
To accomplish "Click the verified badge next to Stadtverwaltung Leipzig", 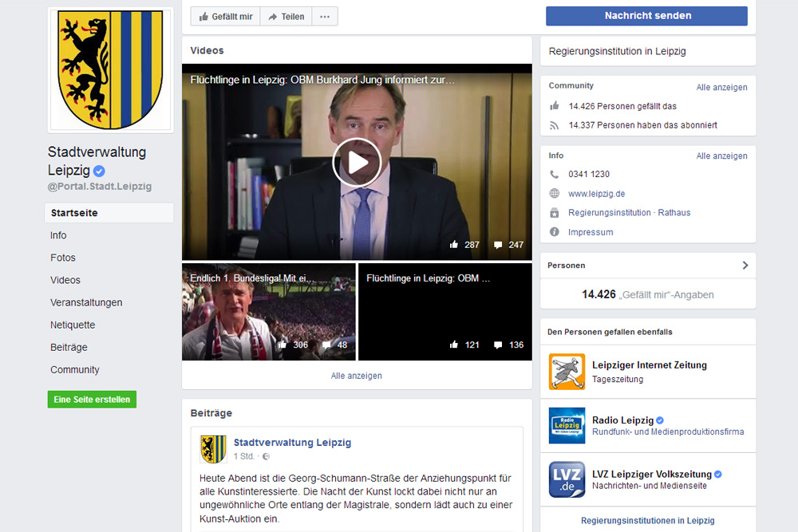I will tap(98, 171).
